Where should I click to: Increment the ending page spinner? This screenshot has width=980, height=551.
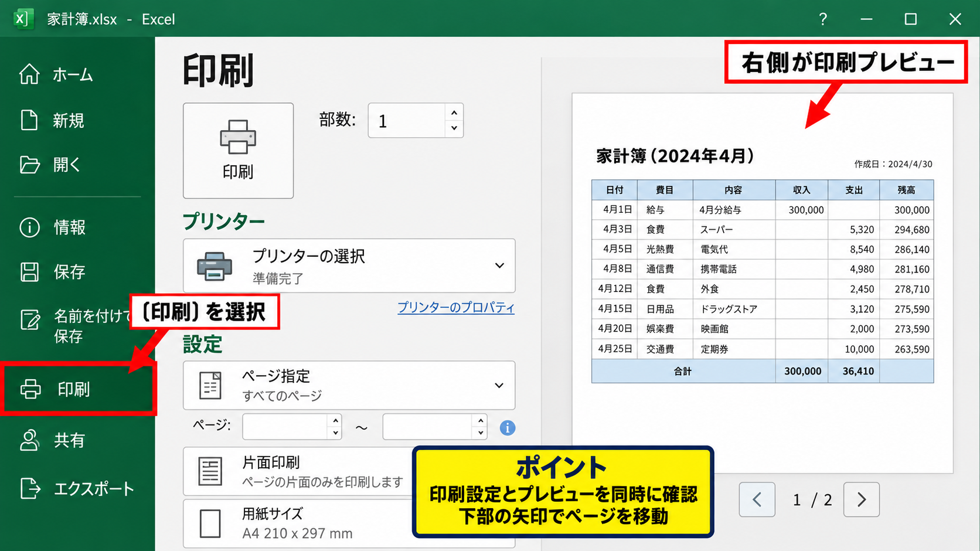coord(481,421)
